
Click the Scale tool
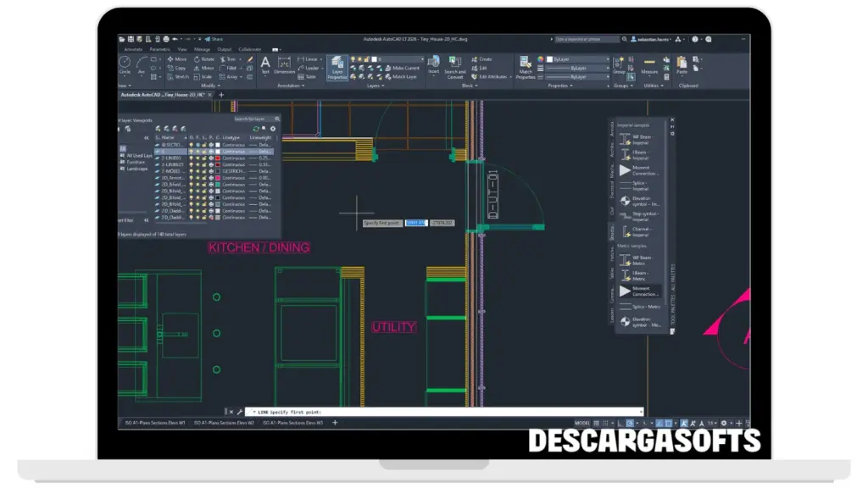(203, 77)
